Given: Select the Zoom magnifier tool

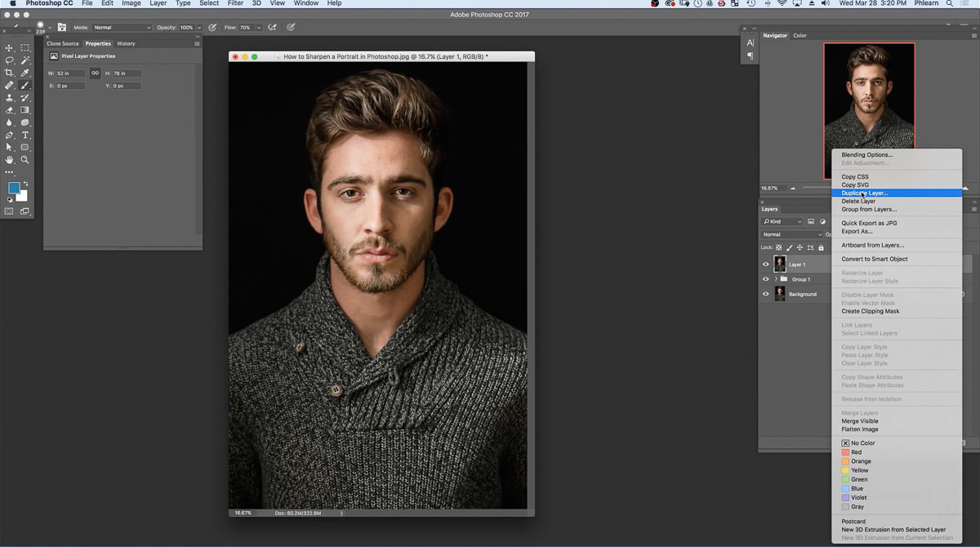Looking at the screenshot, I should [25, 159].
